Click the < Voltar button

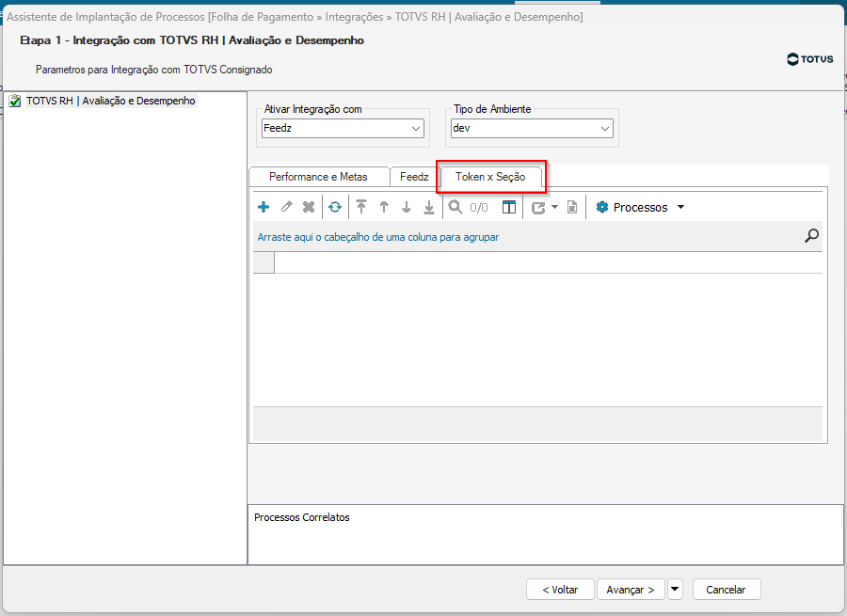[560, 590]
